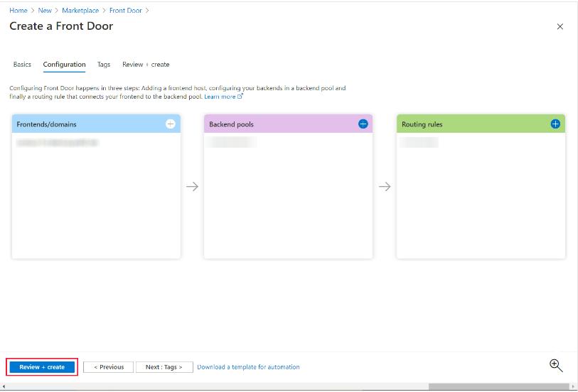Click arrow between Backend pools and Routing rules

pyautogui.click(x=385, y=187)
